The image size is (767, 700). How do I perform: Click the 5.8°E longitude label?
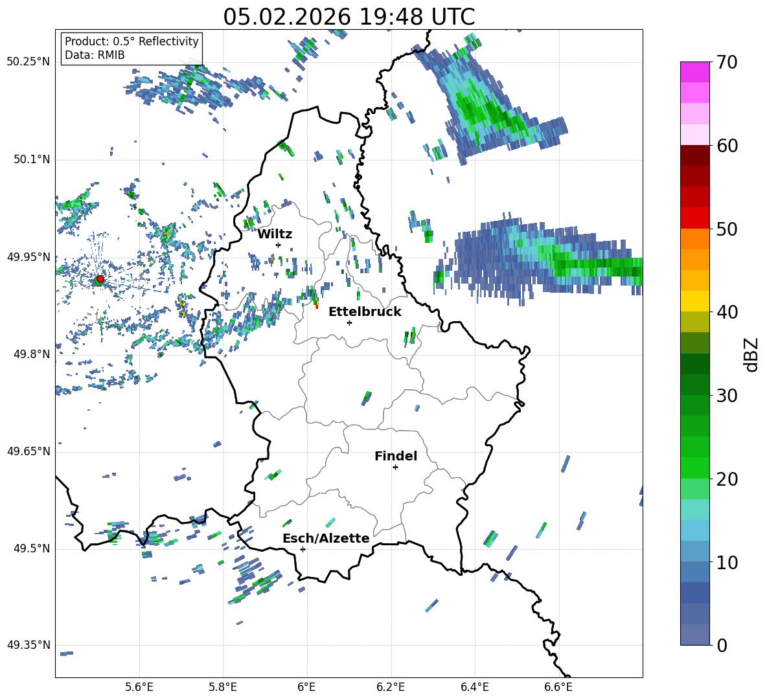click(223, 688)
